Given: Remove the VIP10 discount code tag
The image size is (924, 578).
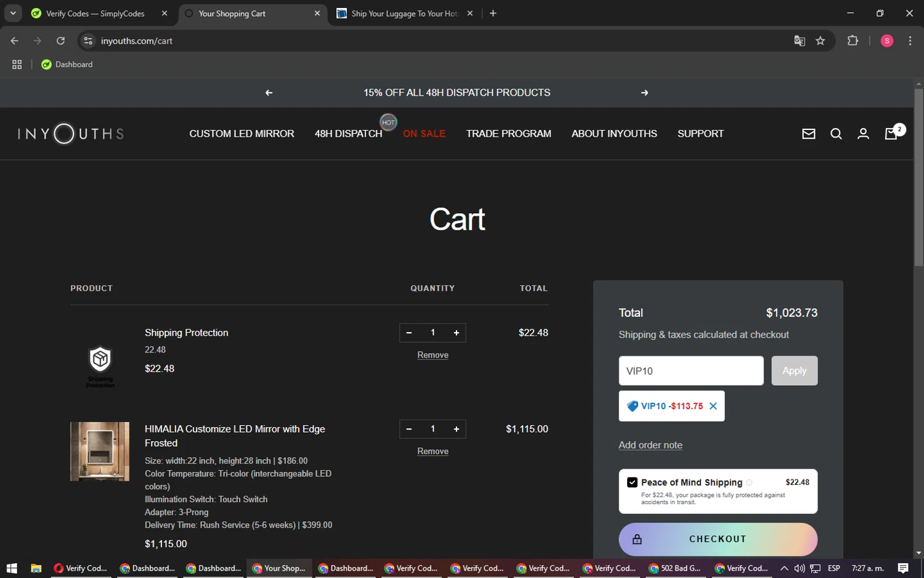Looking at the screenshot, I should [x=713, y=406].
